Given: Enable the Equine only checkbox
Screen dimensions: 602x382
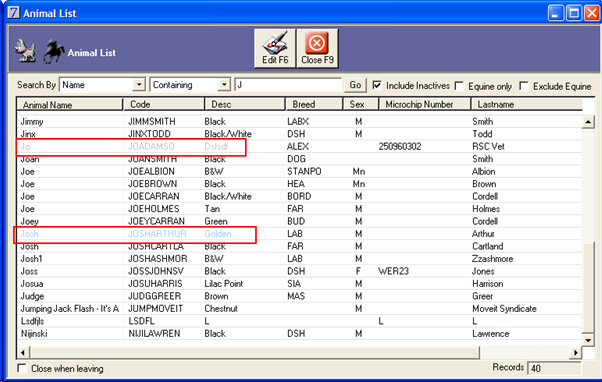Looking at the screenshot, I should [459, 86].
